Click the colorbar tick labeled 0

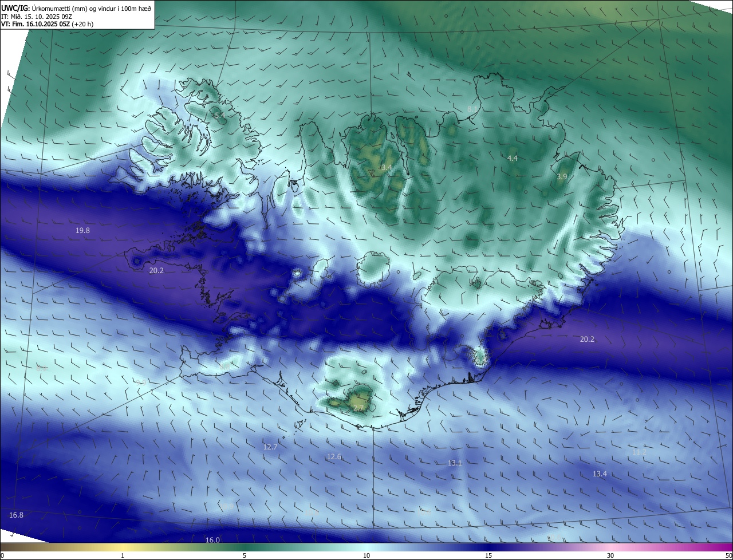pos(2,555)
